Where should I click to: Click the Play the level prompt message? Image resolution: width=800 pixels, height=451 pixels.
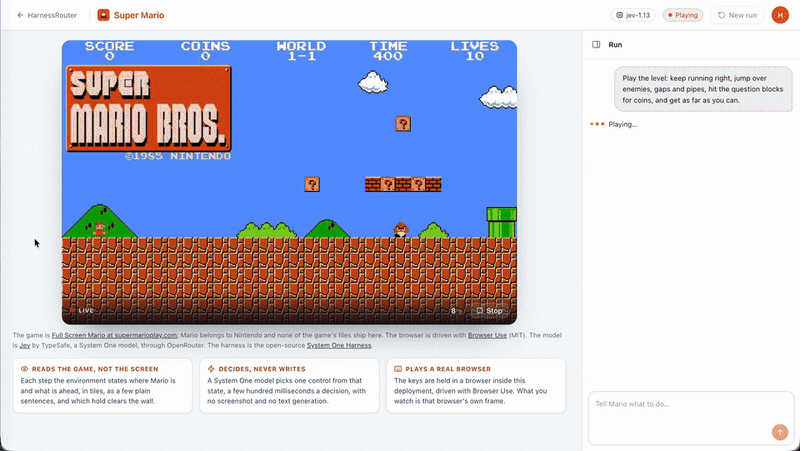(x=703, y=89)
